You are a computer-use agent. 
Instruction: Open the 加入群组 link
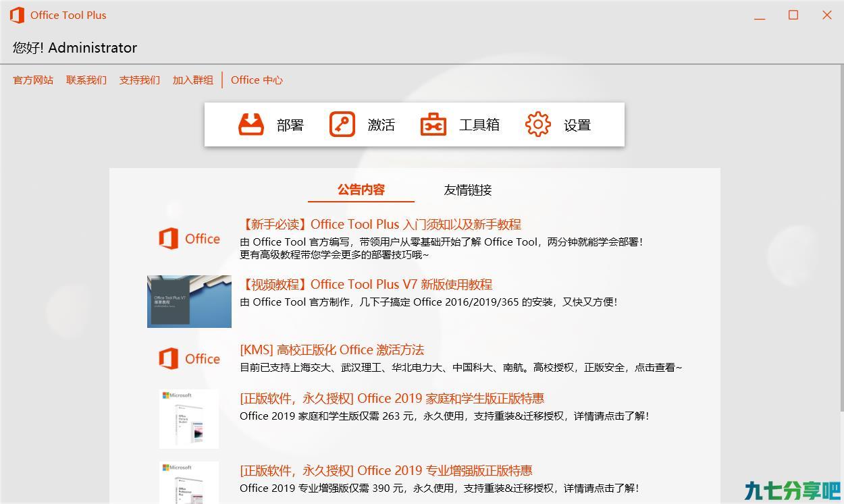[x=193, y=80]
